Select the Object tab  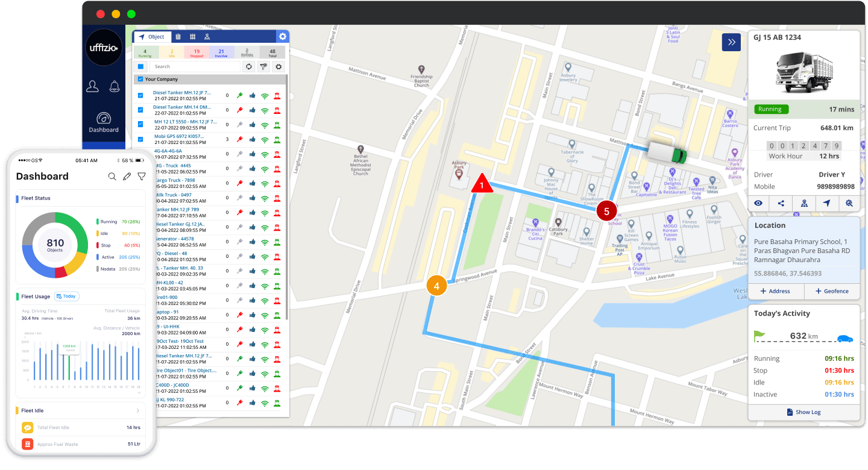(x=152, y=37)
